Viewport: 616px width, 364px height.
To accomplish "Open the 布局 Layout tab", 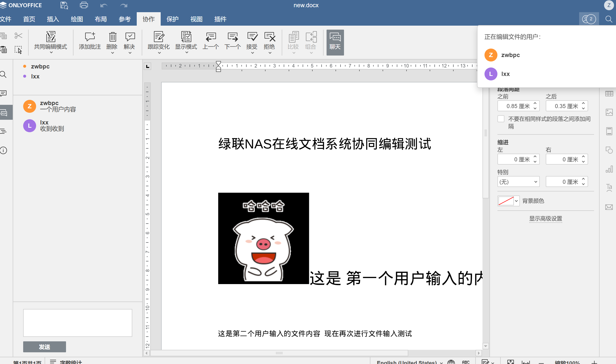I will (x=101, y=19).
